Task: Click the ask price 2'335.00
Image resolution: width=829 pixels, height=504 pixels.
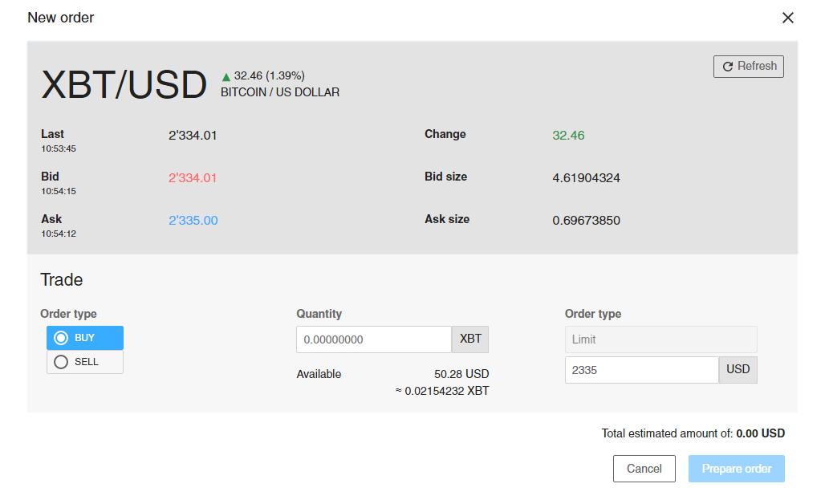Action: click(193, 221)
